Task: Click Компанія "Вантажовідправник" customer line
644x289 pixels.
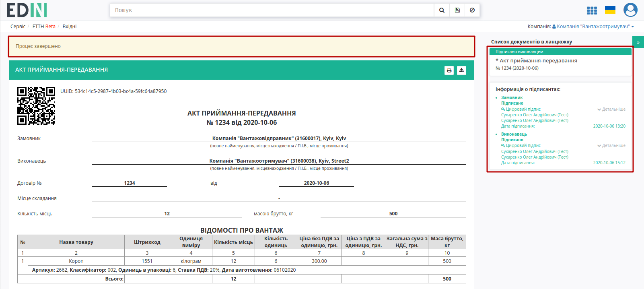Action: [279, 138]
